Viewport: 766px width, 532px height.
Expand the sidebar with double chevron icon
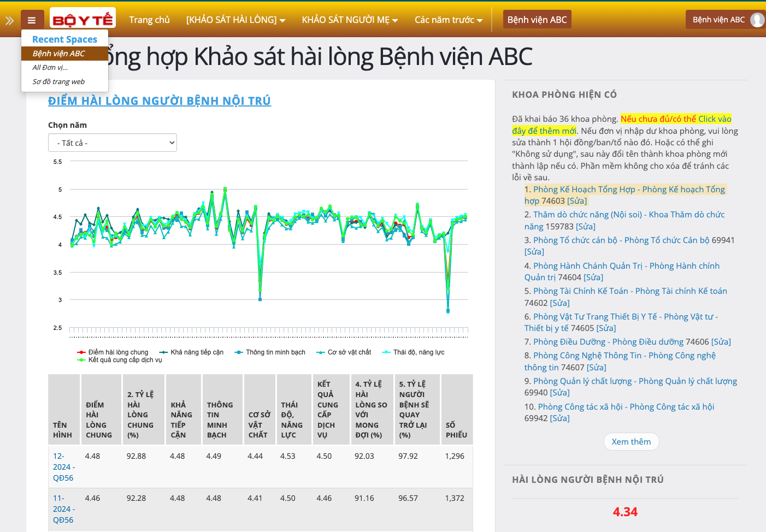[9, 21]
